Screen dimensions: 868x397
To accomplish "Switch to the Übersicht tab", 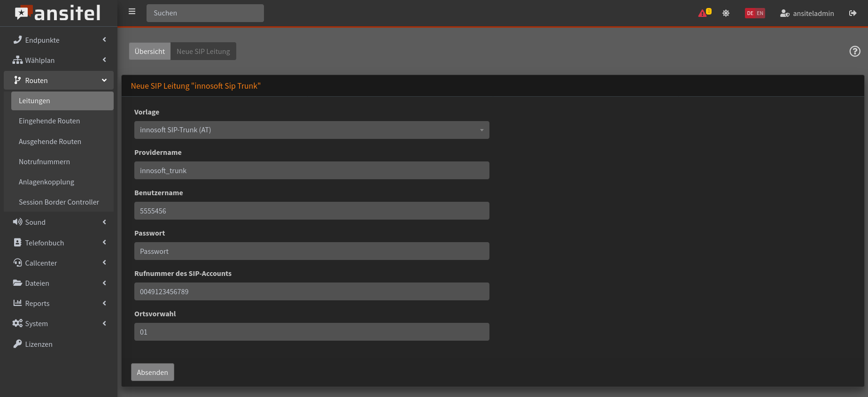I will click(x=149, y=51).
